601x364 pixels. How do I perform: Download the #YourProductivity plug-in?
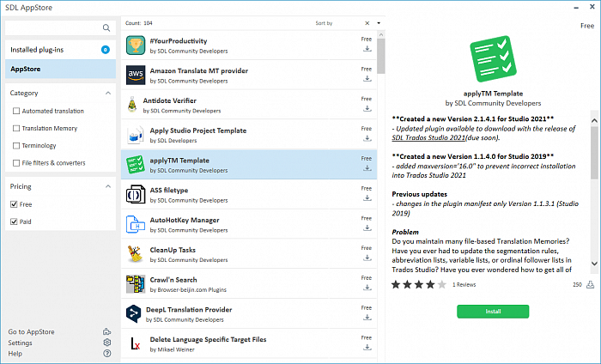[x=367, y=49]
